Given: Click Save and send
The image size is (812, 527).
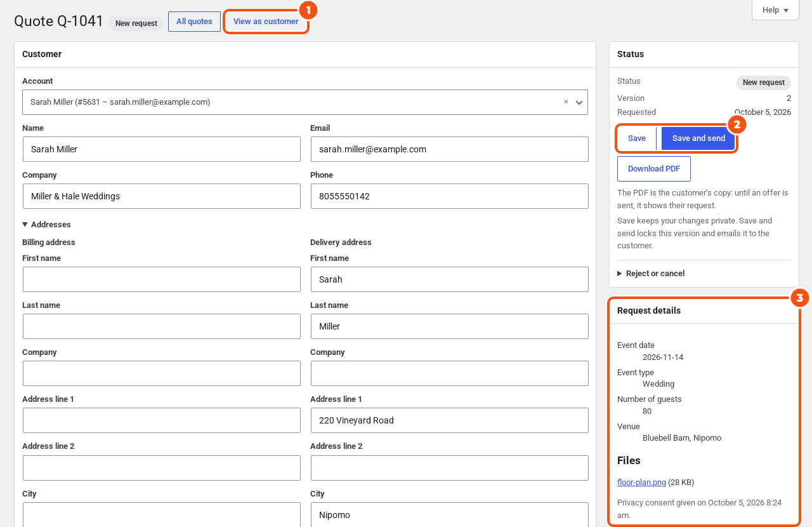Looking at the screenshot, I should tap(698, 138).
